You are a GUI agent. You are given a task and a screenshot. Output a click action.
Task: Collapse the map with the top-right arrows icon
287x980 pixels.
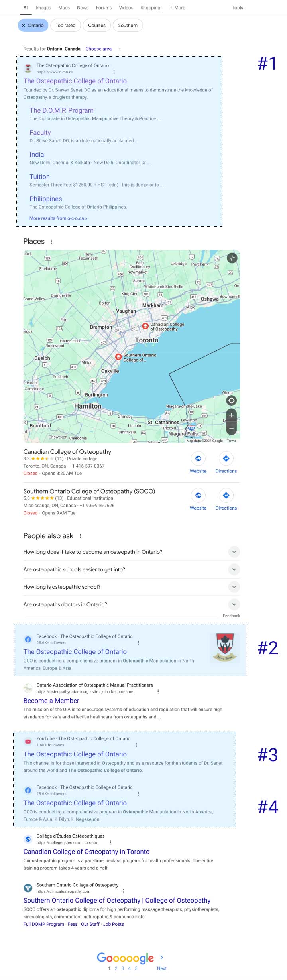coord(232,258)
